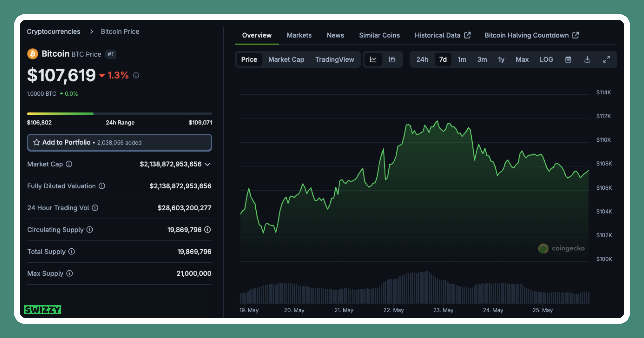The image size is (644, 338).
Task: Select the line chart view icon
Action: pos(373,59)
